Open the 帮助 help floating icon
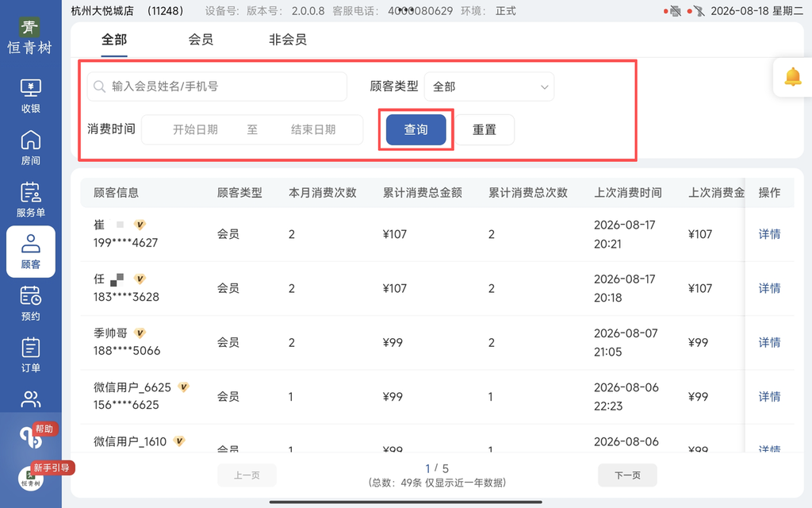 point(32,437)
